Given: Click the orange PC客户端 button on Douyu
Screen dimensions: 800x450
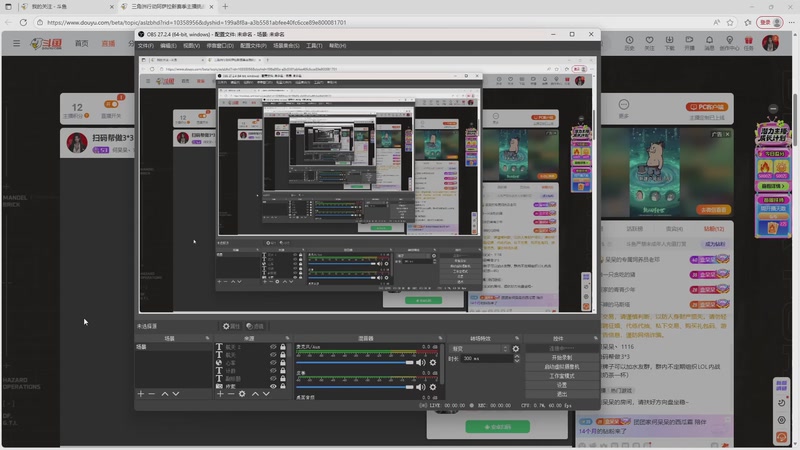Looking at the screenshot, I should point(707,107).
